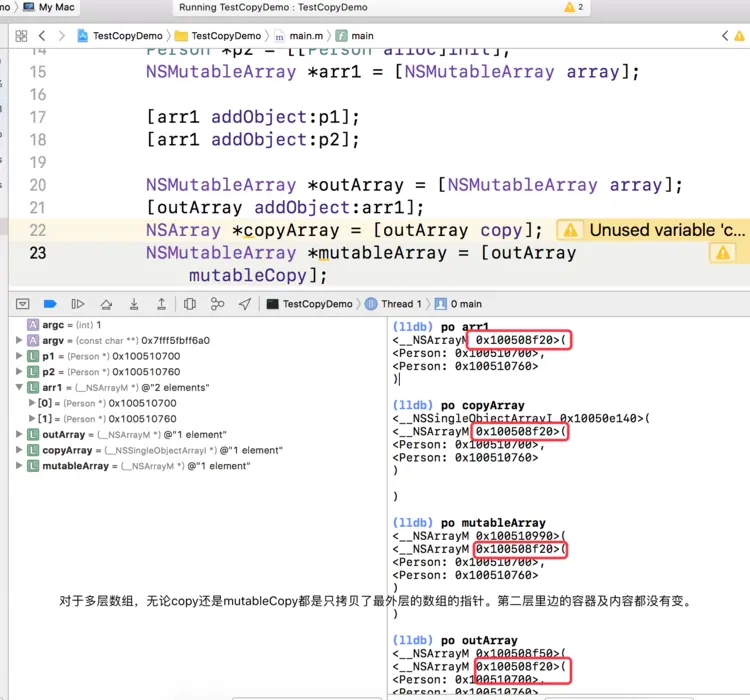Screen dimensions: 750x700
Task: Click 'po mutableArray' command in the console
Action: pos(493,523)
